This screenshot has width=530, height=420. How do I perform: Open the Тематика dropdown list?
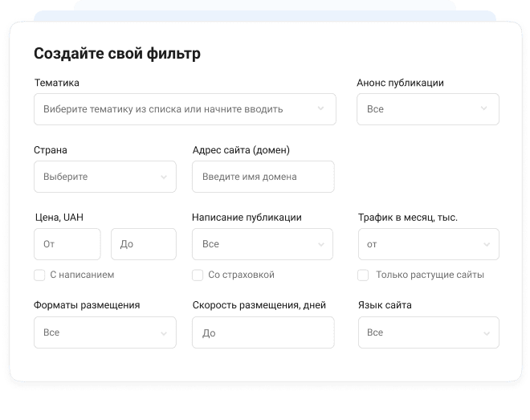(177, 109)
